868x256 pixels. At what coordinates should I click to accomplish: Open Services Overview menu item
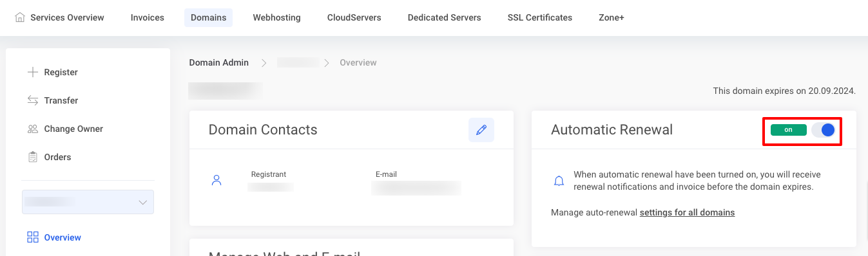coord(67,17)
